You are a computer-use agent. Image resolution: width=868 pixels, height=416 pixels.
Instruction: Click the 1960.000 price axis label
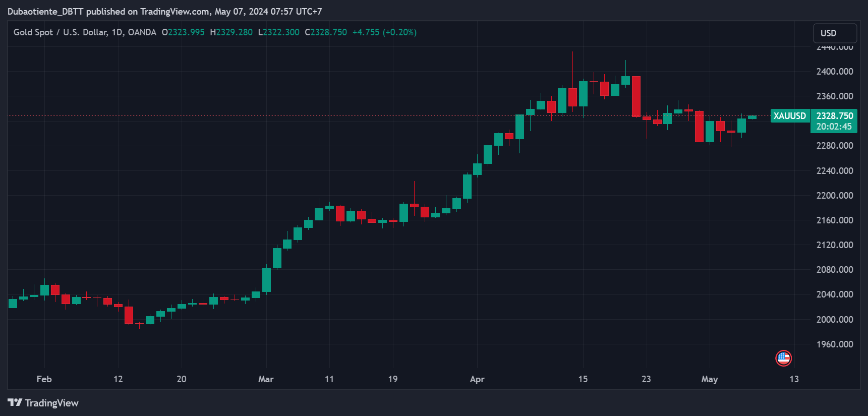point(835,344)
